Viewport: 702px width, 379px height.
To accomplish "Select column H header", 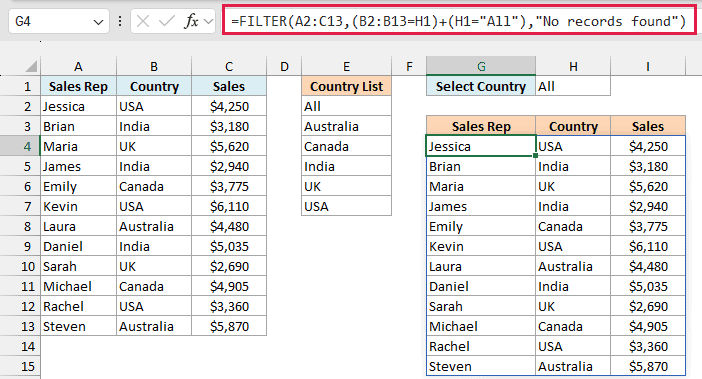I will tap(573, 67).
